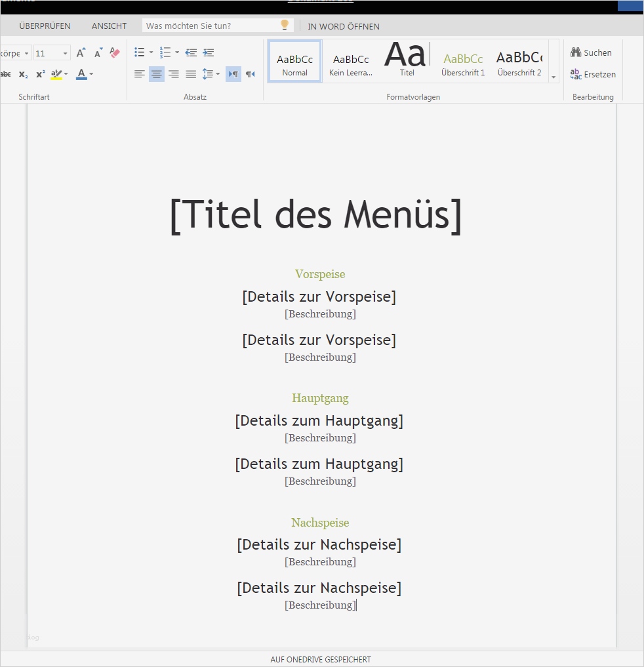The image size is (644, 667).
Task: Open the ÜBERPRÜFEN tab
Action: pos(45,26)
